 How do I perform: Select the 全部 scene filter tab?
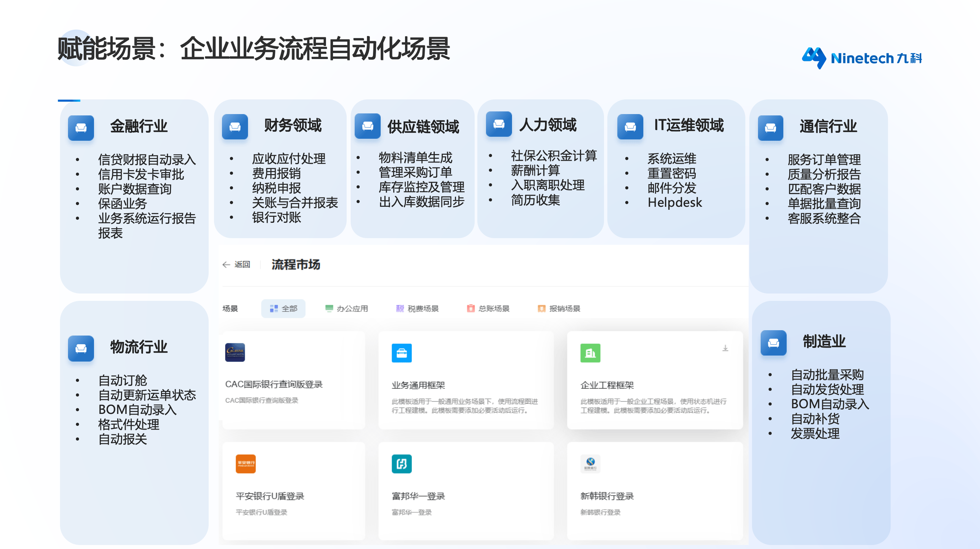(283, 309)
